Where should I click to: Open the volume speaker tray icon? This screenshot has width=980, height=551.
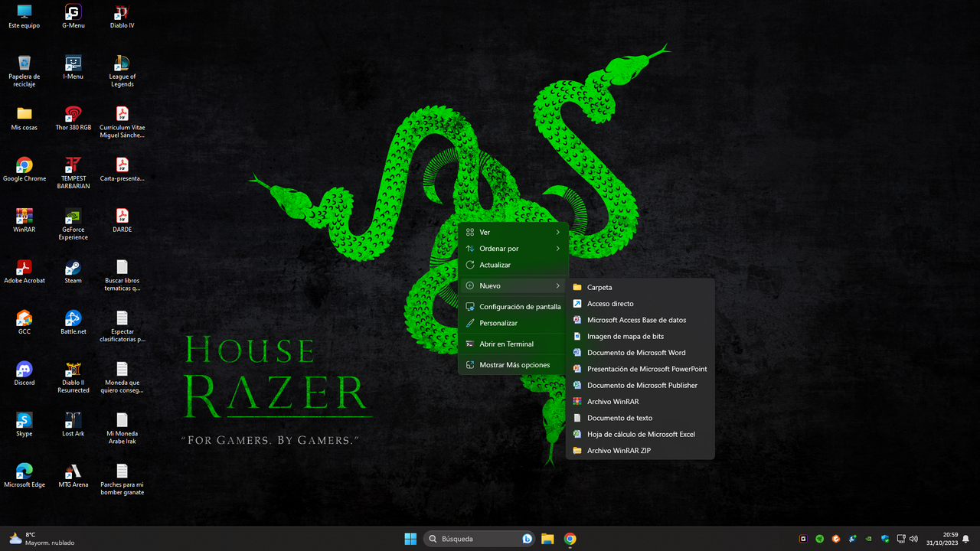[x=913, y=539]
